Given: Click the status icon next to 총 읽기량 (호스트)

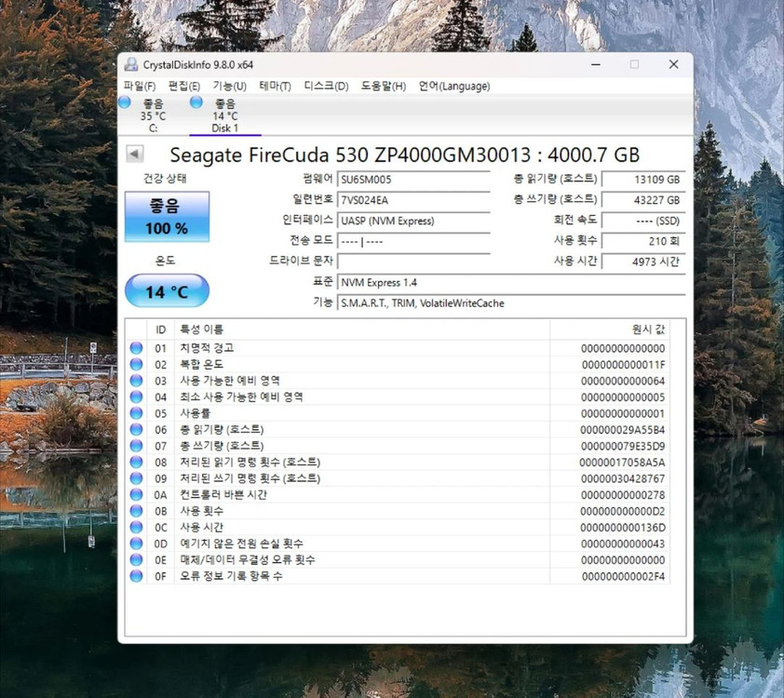Looking at the screenshot, I should 138,429.
